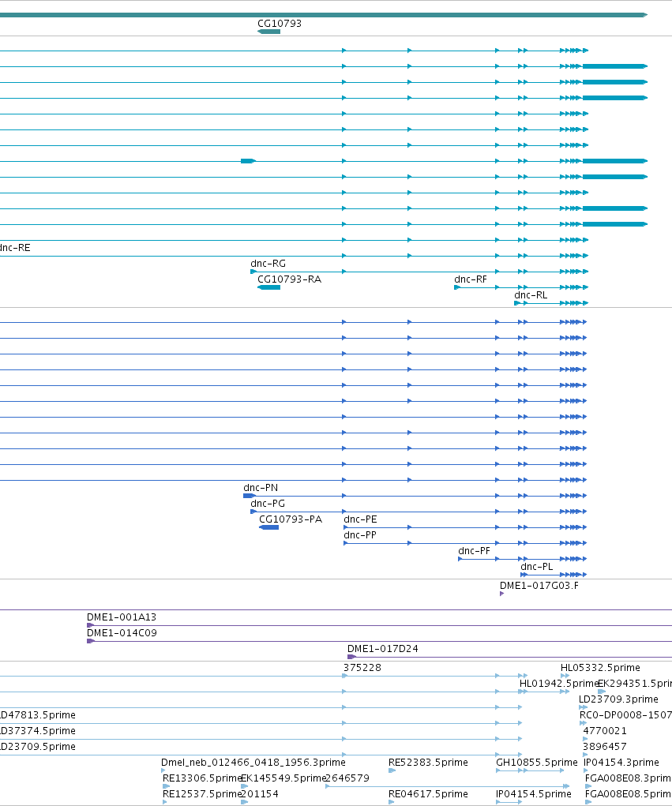672x806 pixels.
Task: Select the FGA008E08.5prime EST label
Action: pyautogui.click(x=629, y=795)
